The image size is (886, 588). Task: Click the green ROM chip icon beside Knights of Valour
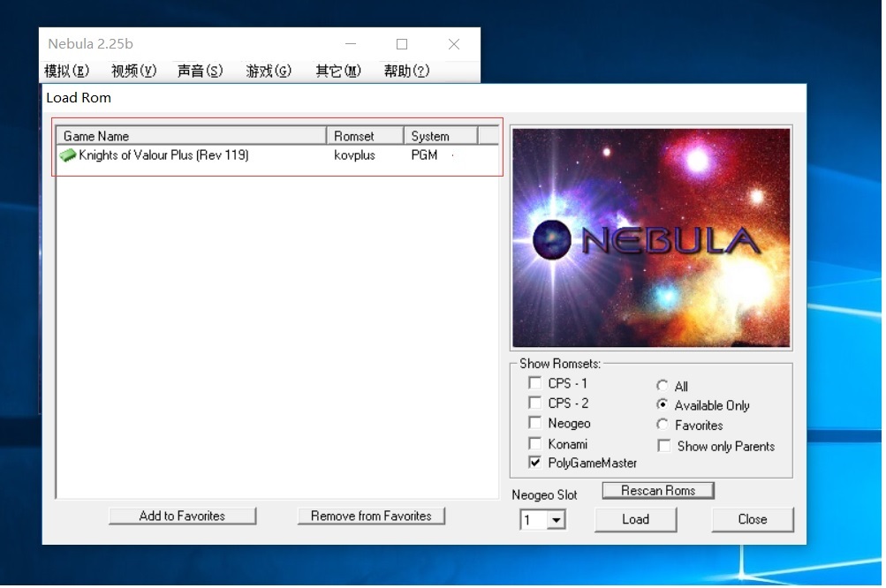[68, 155]
